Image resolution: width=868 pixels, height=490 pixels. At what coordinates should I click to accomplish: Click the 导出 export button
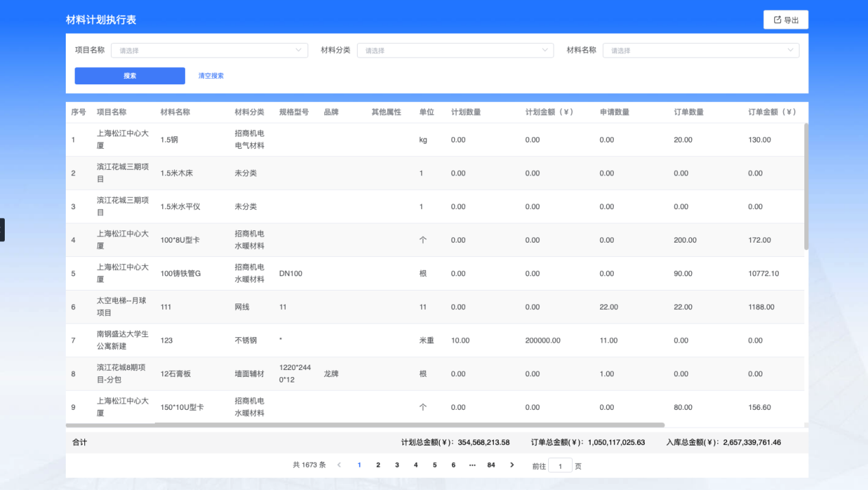tap(785, 19)
